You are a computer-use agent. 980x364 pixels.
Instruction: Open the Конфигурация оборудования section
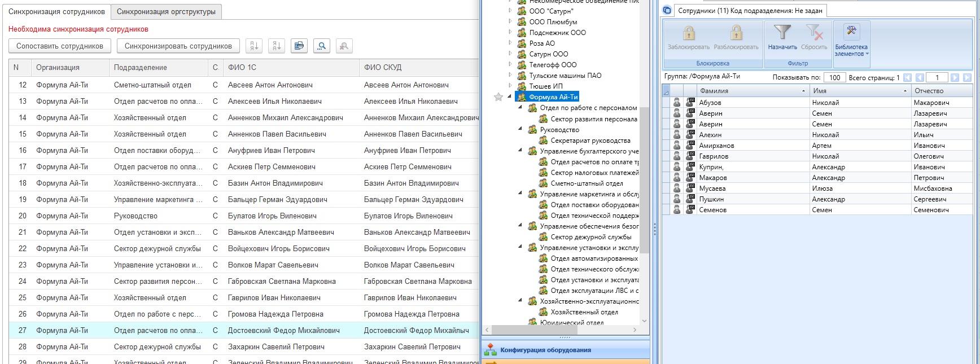coord(545,350)
